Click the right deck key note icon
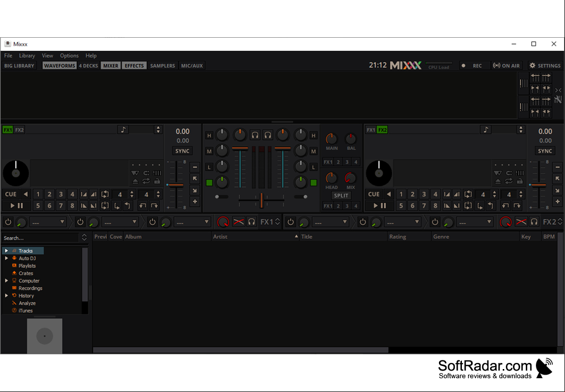Image resolution: width=565 pixels, height=392 pixels. (486, 129)
